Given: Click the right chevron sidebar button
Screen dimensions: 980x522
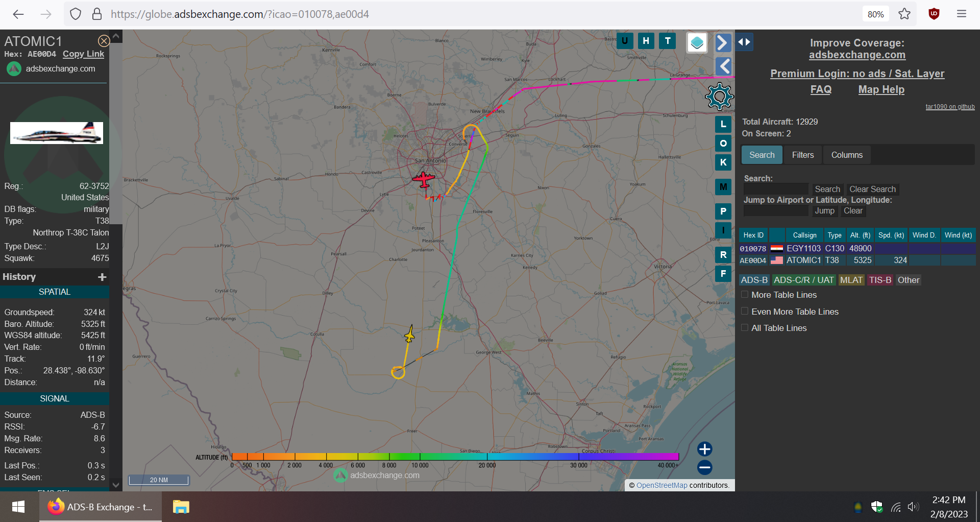Looking at the screenshot, I should (x=723, y=42).
